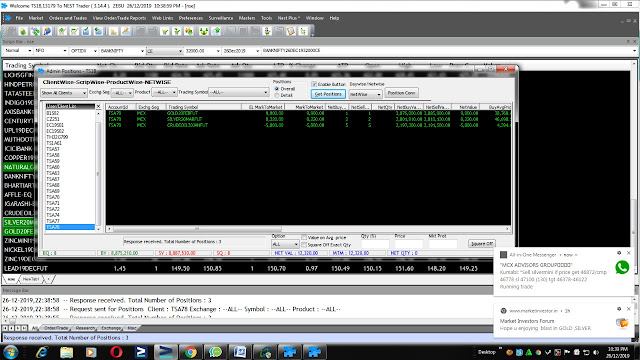Screen dimensions: 640x360
Task: Click the blue box with green up-arrow icon
Action: point(216,31)
